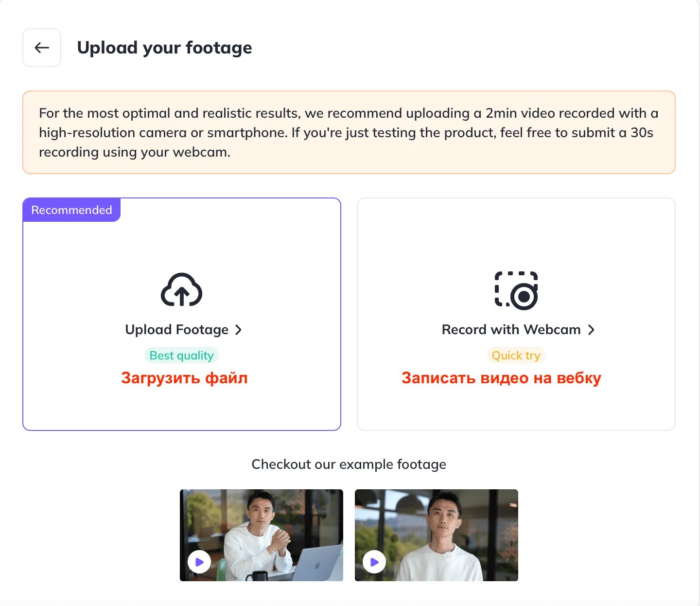Click the back arrow button
The image size is (700, 606).
coord(42,48)
